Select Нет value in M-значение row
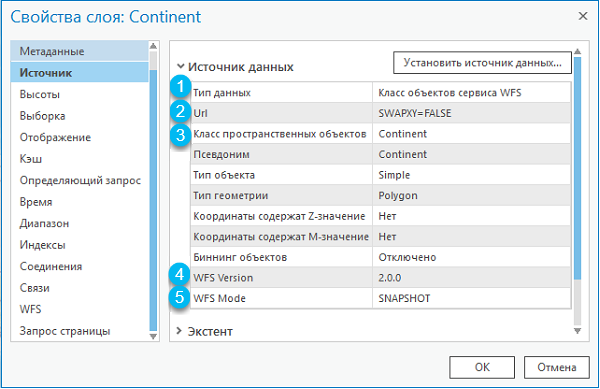The height and width of the screenshot is (389, 600). (x=387, y=237)
